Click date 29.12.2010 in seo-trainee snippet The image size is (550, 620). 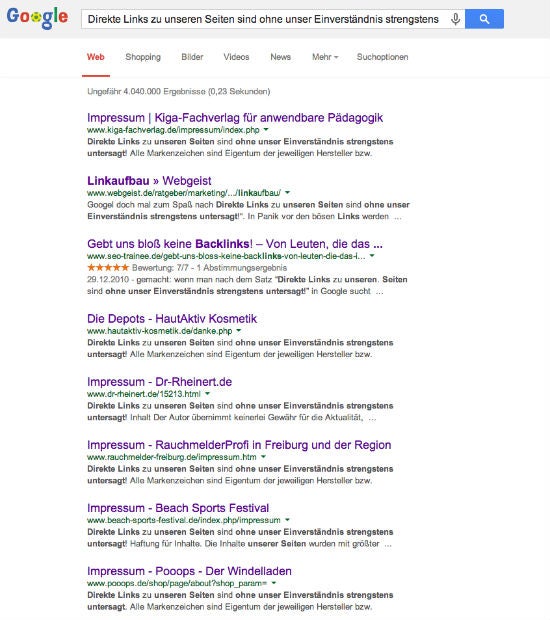tap(108, 280)
